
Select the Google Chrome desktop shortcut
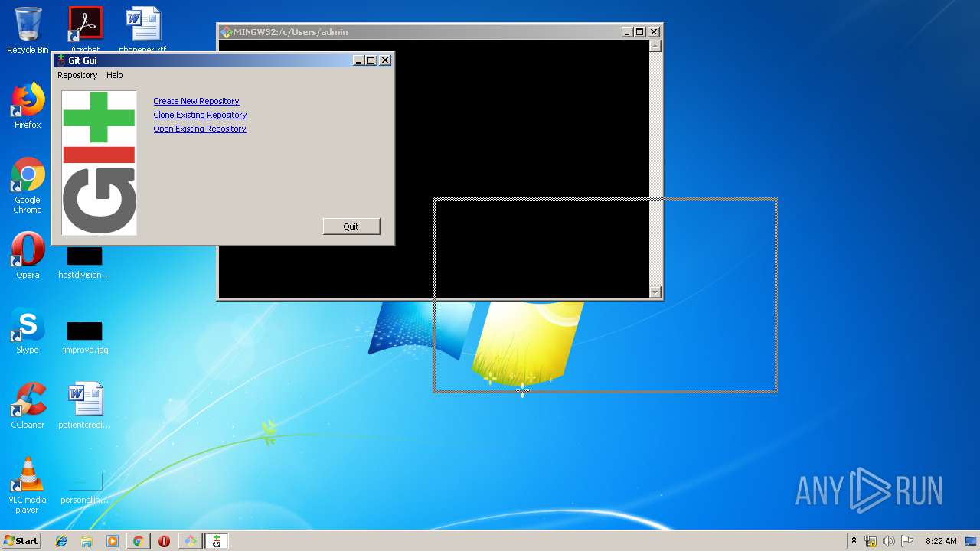coord(28,186)
